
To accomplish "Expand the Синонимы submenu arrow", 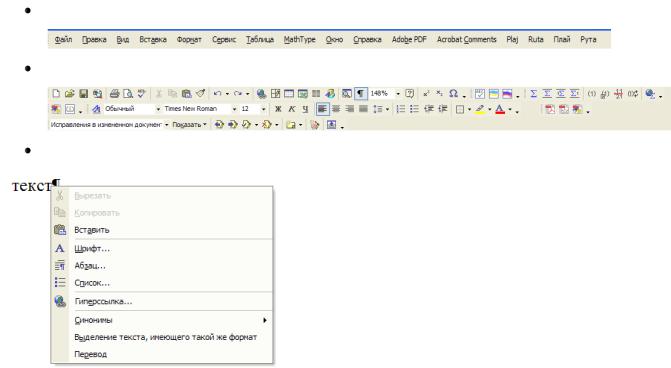I will coord(265,320).
